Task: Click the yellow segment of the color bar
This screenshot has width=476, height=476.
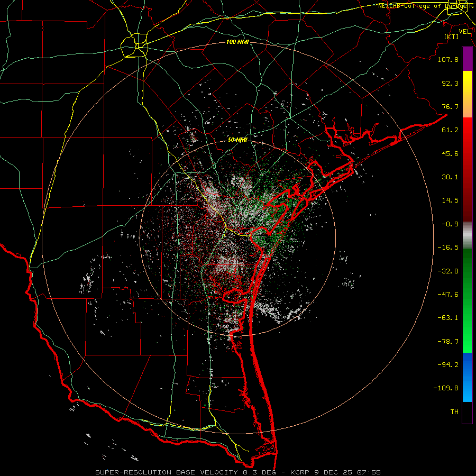Action: coord(467,94)
